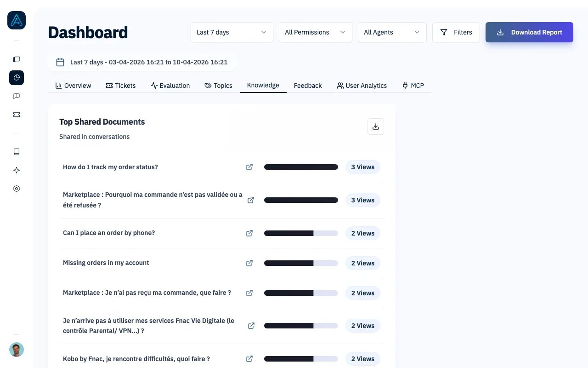
Task: Switch to the MCP tab
Action: pos(413,86)
